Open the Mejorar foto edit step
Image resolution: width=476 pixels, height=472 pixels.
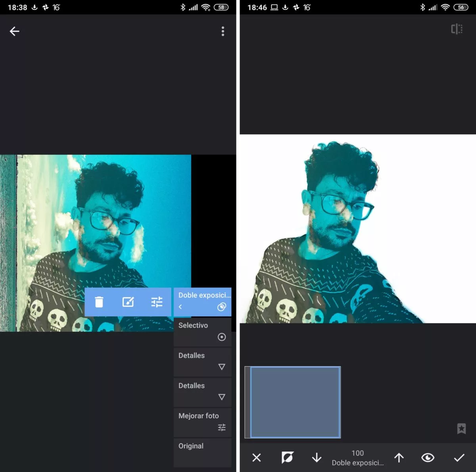(202, 422)
